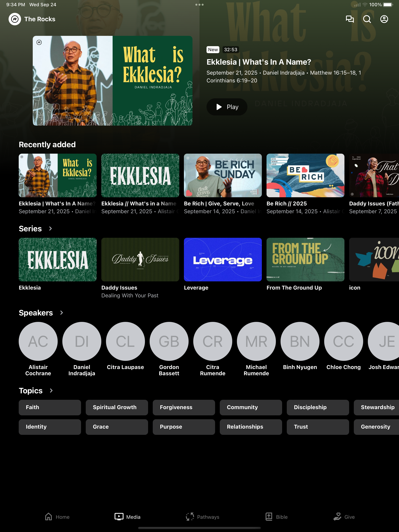
Task: Choose the Stewardship topic
Action: click(x=376, y=407)
